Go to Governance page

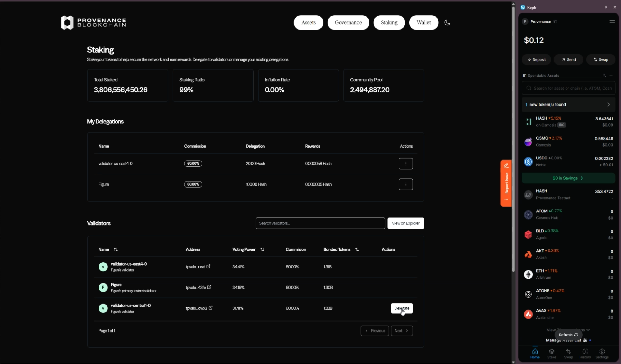coord(348,23)
